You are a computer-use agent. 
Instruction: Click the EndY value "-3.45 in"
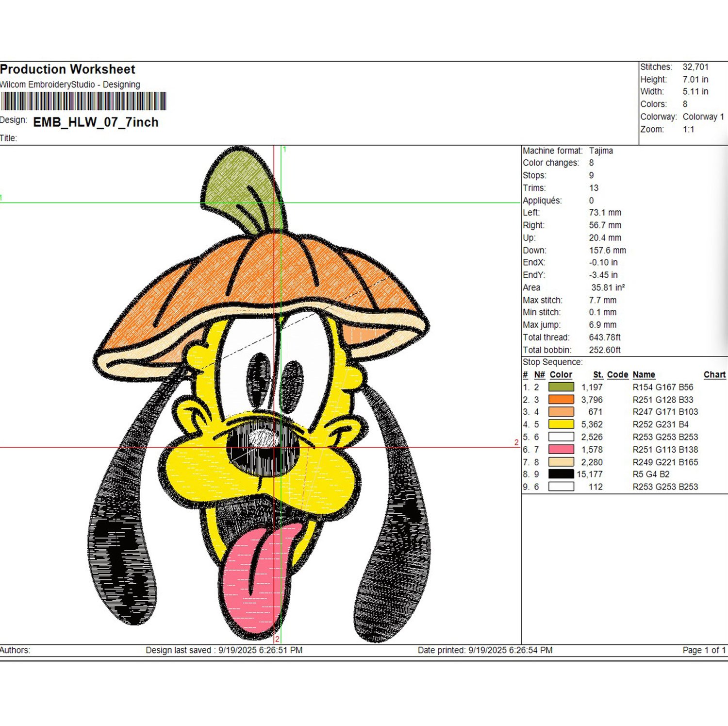click(603, 275)
